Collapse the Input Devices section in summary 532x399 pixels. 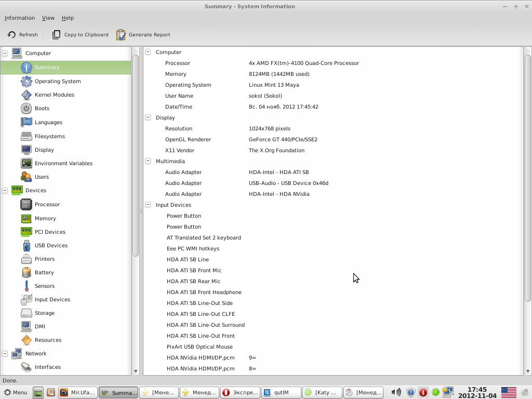pos(148,205)
